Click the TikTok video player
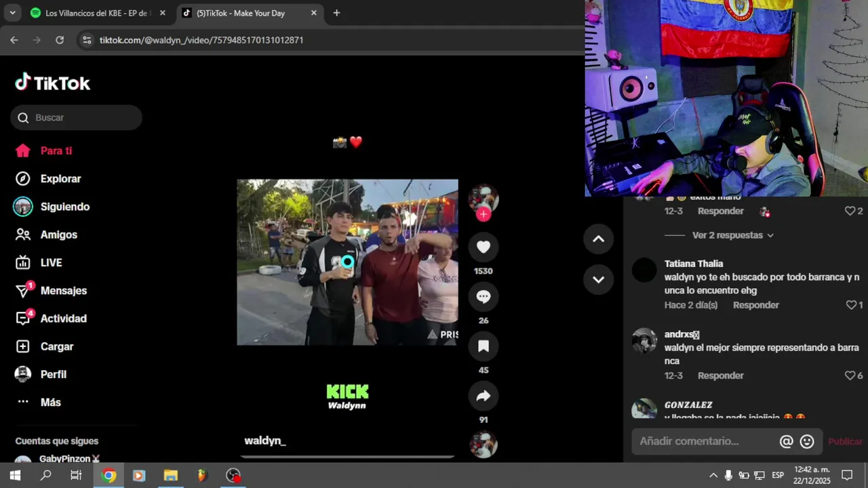The image size is (868, 488). (347, 262)
